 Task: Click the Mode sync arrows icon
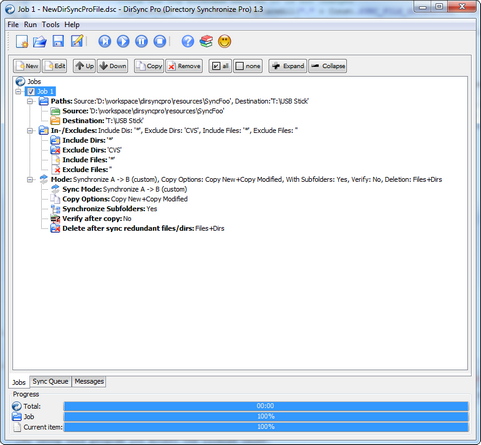(44, 179)
